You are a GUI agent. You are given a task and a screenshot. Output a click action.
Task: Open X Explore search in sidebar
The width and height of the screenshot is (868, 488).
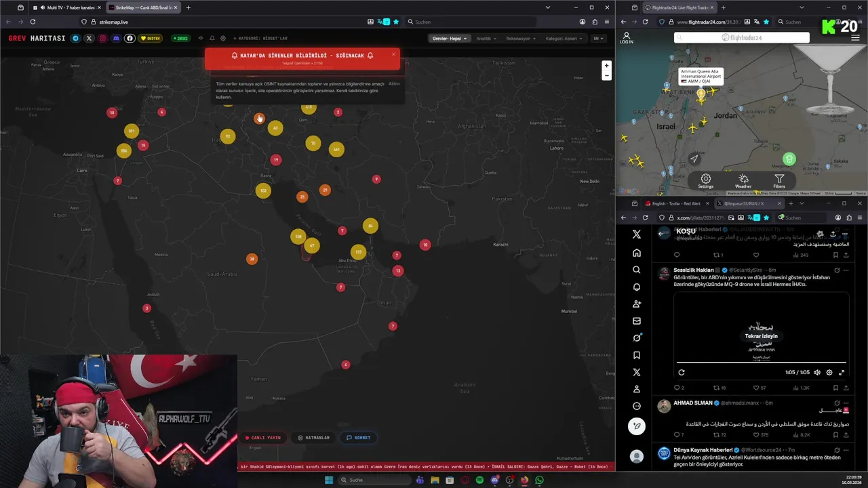[636, 270]
